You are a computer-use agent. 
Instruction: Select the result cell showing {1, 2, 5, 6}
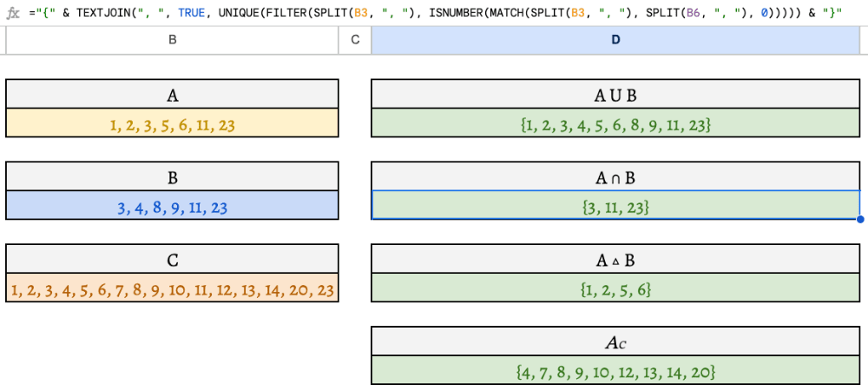[x=615, y=288]
